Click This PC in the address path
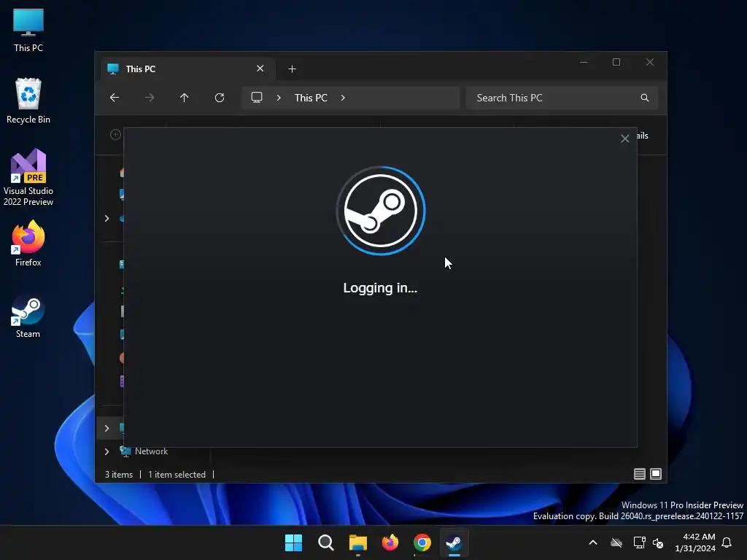The width and height of the screenshot is (747, 560). (x=311, y=98)
